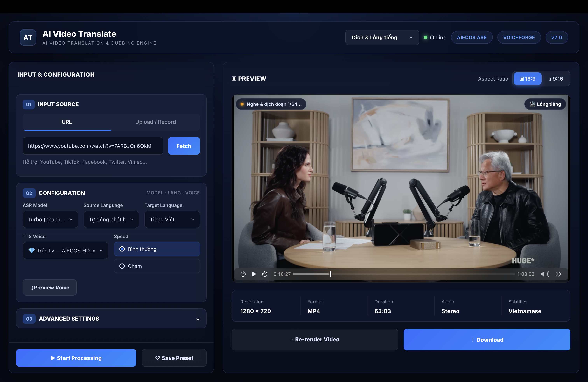588x382 pixels.
Task: Click the 02 step badge for Configuration
Action: coord(29,193)
